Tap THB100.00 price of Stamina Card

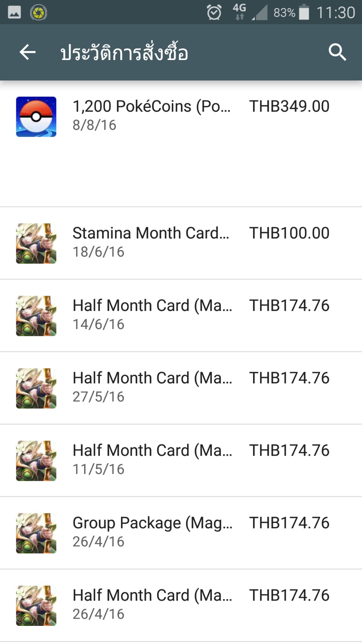tap(289, 233)
